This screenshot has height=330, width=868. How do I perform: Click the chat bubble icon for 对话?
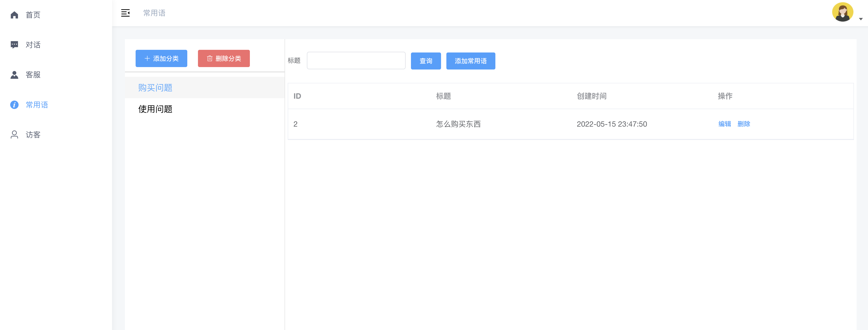(14, 44)
